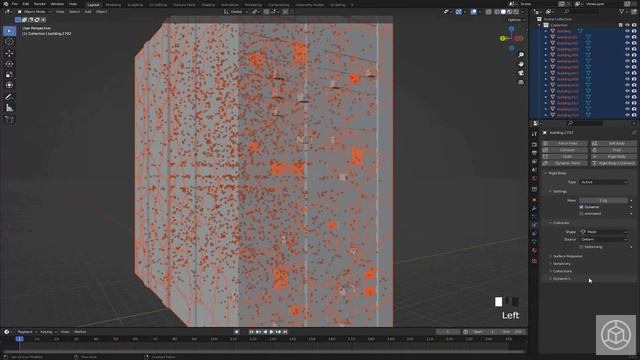
Task: Click the Fluid physics button
Action: [613, 150]
